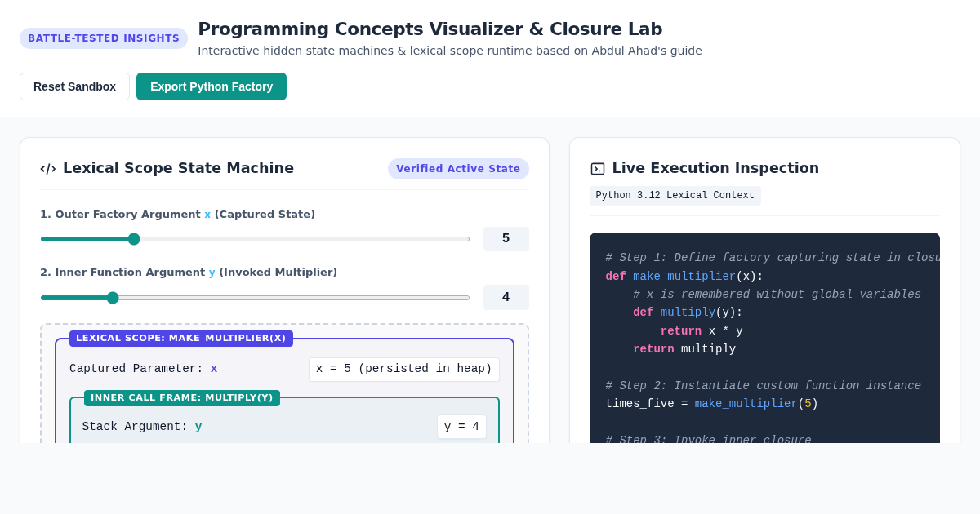
Task: Click Export Python Factory button
Action: pos(212,86)
